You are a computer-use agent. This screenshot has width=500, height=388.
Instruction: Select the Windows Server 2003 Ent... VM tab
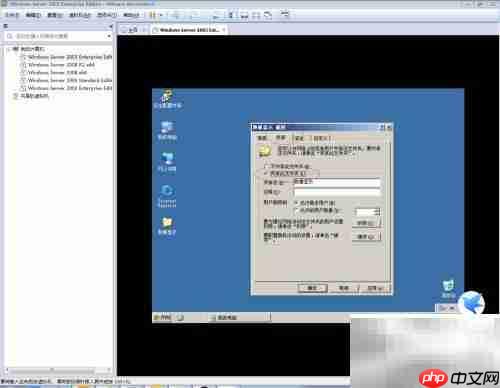pos(189,30)
